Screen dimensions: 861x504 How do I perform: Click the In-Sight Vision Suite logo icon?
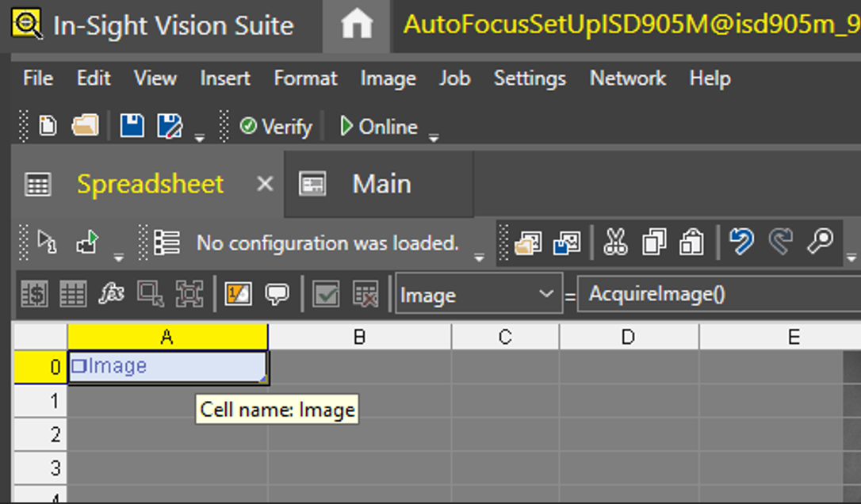[28, 24]
